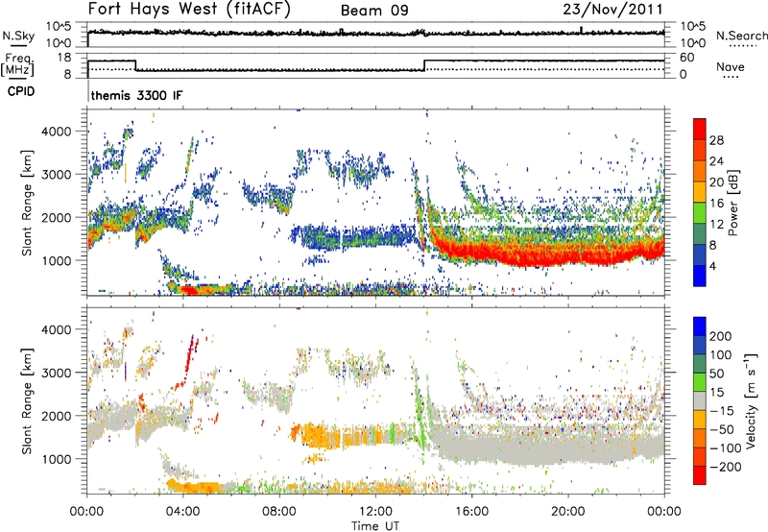Click the '60' Nave axis tick
768x532 pixels.
[x=686, y=58]
